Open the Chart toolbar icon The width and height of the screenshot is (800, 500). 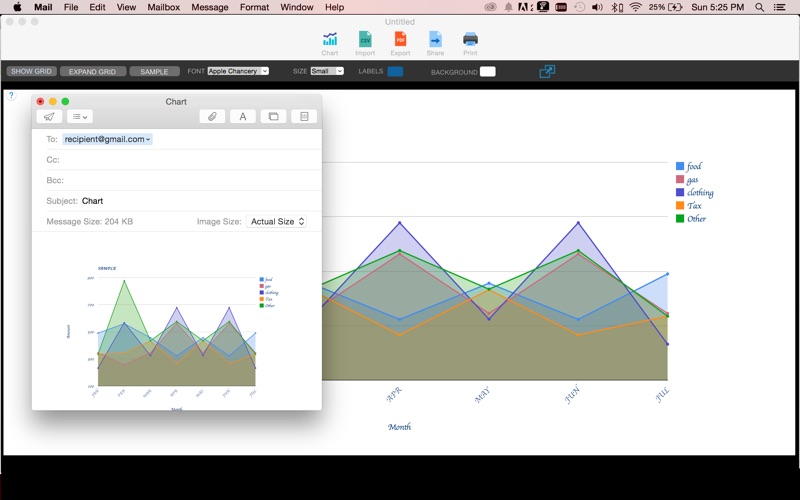[x=330, y=43]
